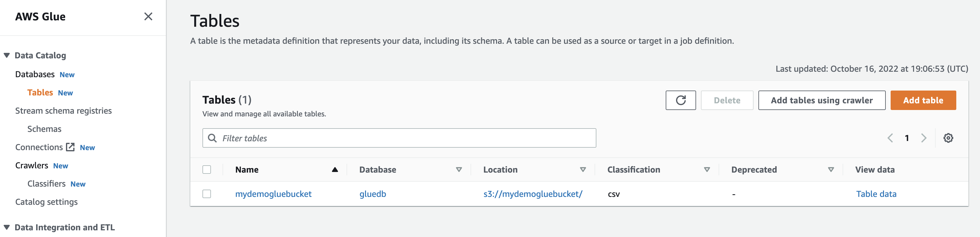This screenshot has width=980, height=237.
Task: Click the Add table button
Action: pyautogui.click(x=923, y=101)
